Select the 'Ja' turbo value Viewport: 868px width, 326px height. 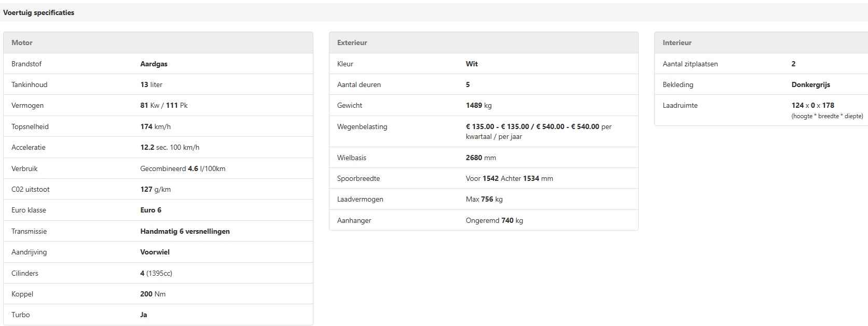point(144,315)
